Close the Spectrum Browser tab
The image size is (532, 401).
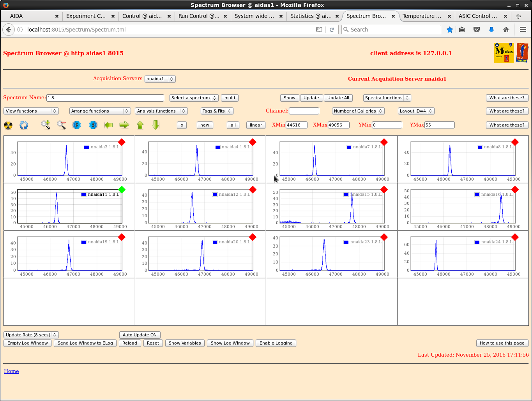pyautogui.click(x=393, y=16)
